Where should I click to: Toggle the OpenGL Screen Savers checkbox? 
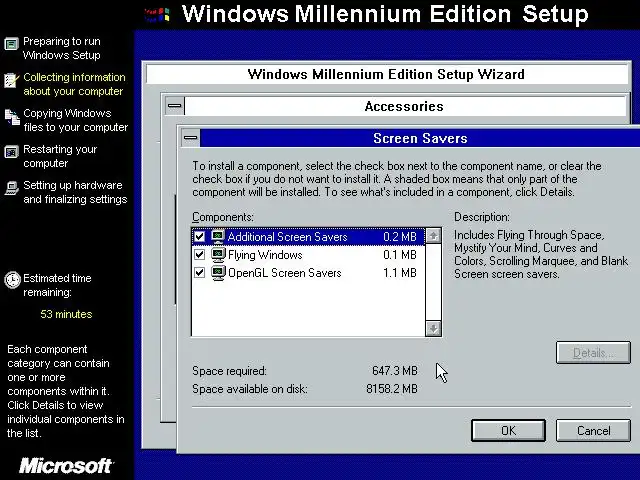[199, 273]
